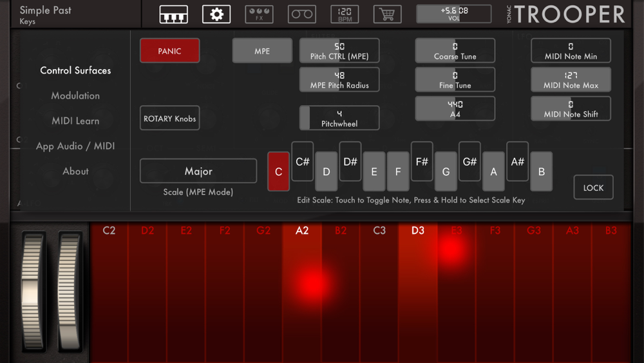Open the FX knobs panel icon

pyautogui.click(x=259, y=14)
